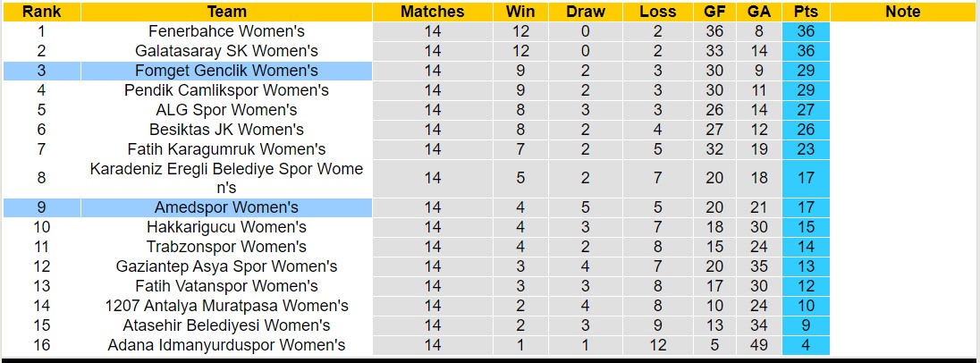
Task: Select Hakkarigucu Women's team name
Action: pos(226,227)
